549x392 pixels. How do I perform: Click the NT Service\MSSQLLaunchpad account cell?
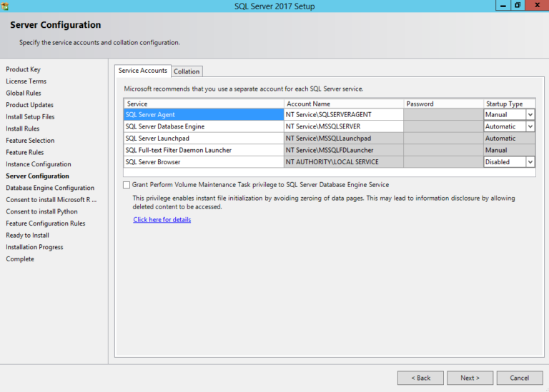343,139
